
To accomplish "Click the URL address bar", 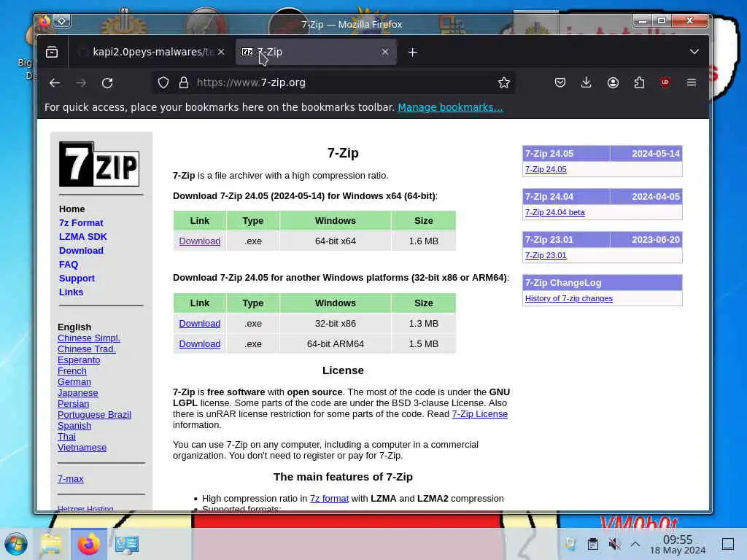I will point(333,83).
